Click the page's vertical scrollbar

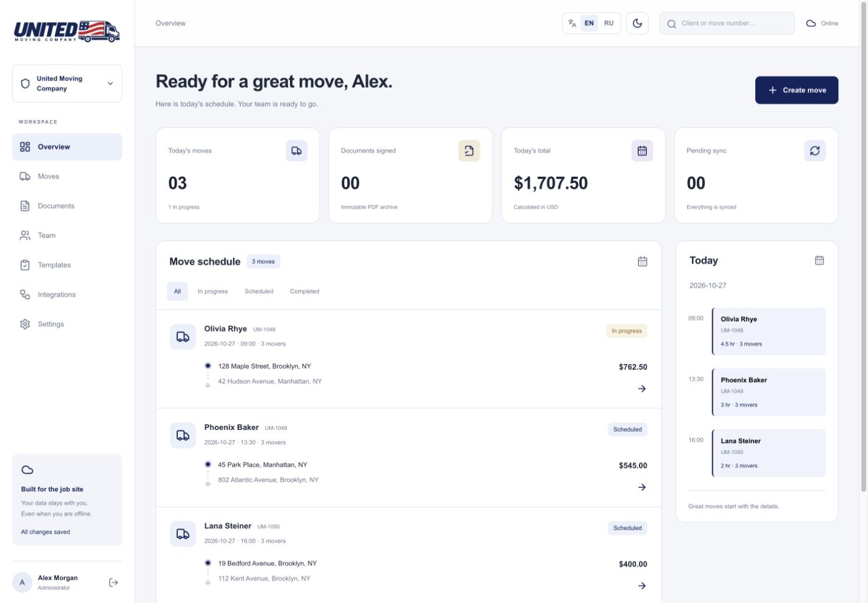[x=863, y=247]
